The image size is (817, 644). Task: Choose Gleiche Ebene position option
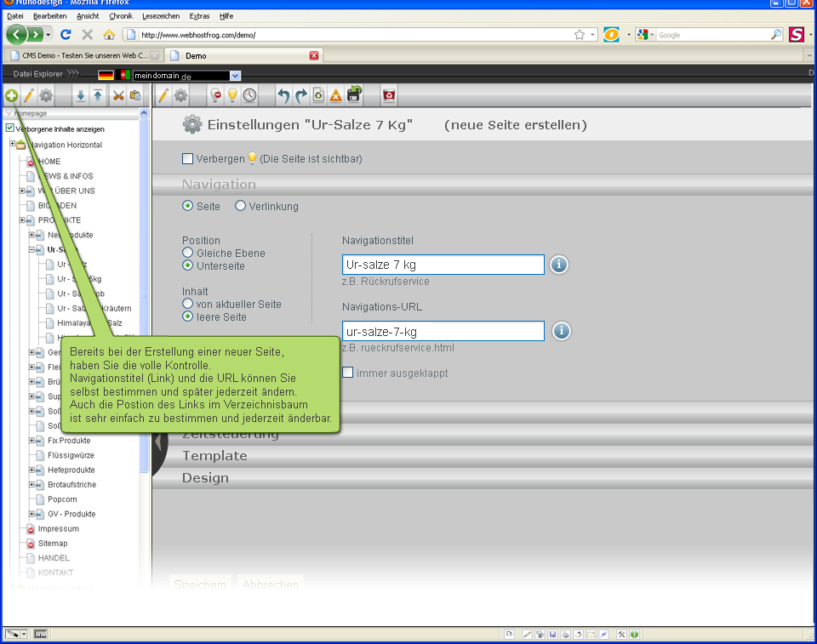[187, 253]
